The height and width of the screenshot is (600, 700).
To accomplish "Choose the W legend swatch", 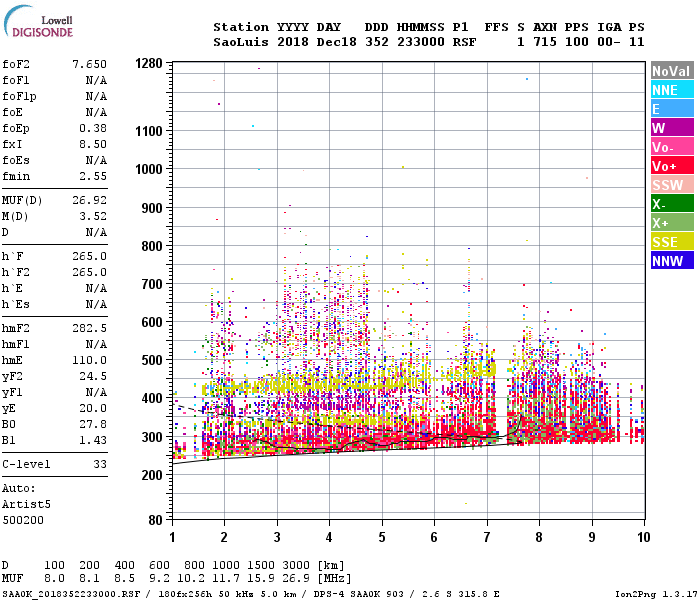I will click(672, 128).
